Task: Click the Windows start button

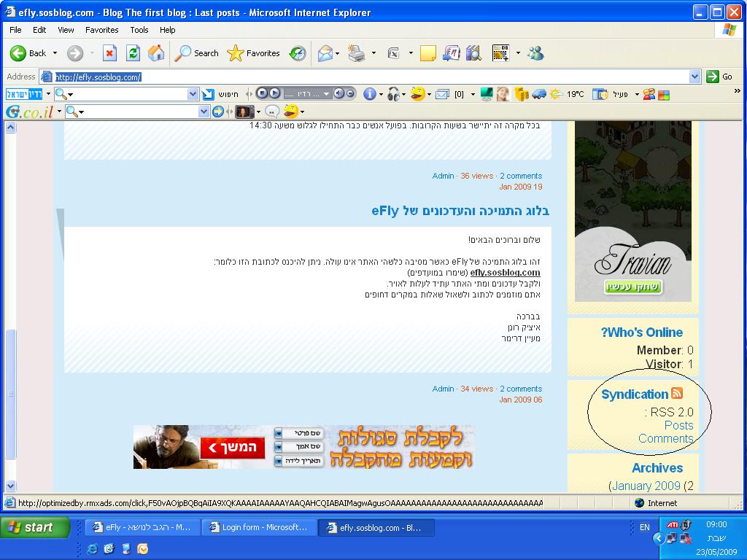Action: click(35, 527)
